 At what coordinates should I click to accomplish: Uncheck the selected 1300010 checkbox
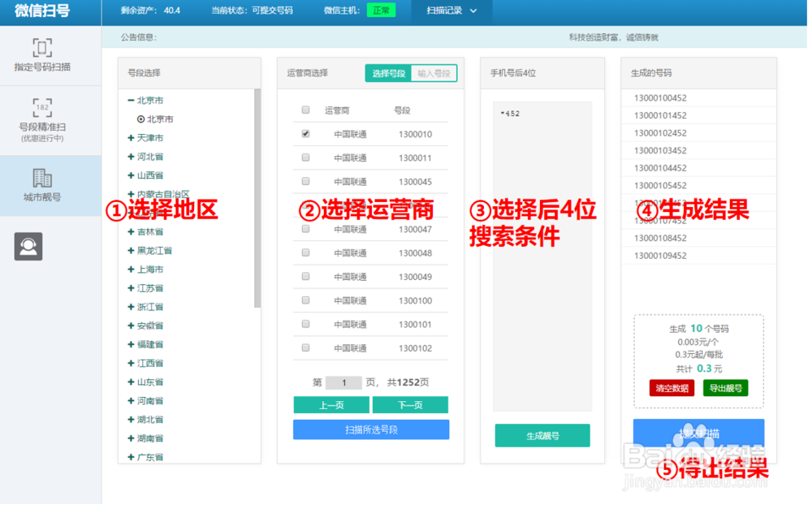tap(306, 134)
